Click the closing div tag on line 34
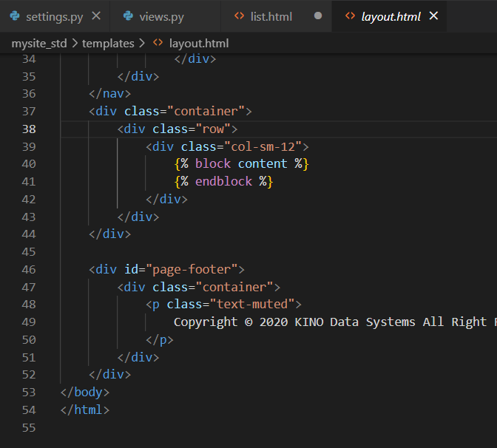 195,59
